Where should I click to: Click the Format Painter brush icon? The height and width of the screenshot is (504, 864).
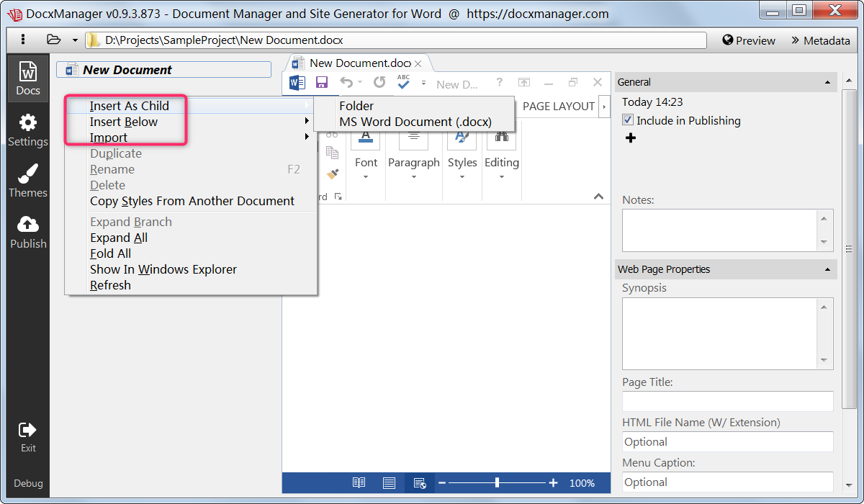[x=332, y=174]
